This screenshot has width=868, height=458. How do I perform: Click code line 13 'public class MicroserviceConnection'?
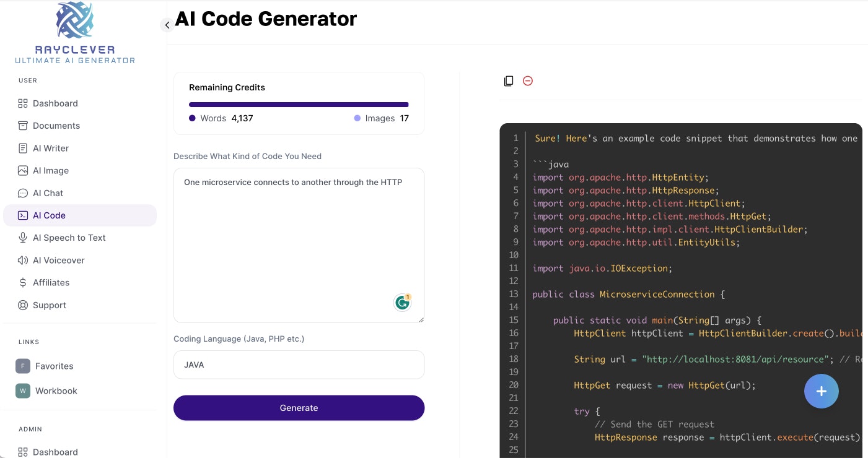tap(628, 294)
